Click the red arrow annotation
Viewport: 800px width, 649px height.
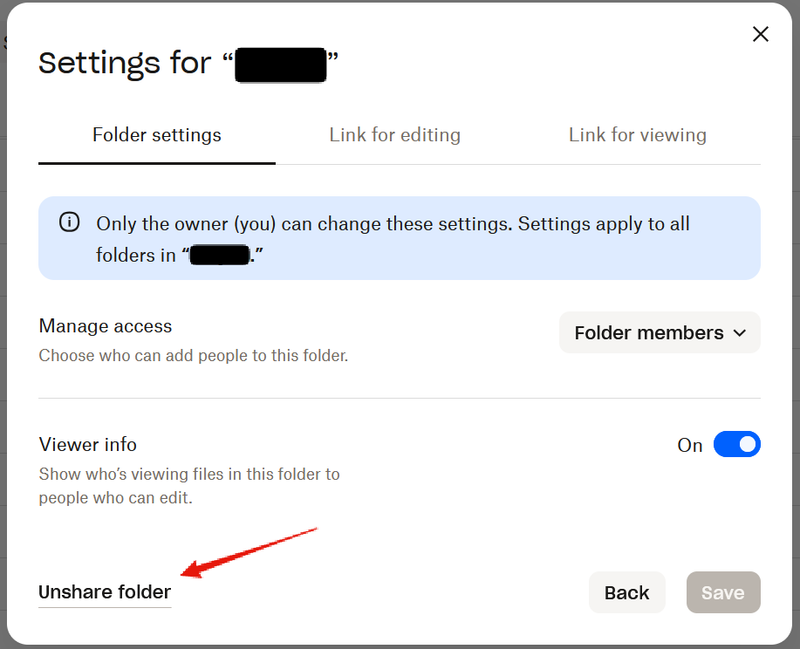point(250,551)
